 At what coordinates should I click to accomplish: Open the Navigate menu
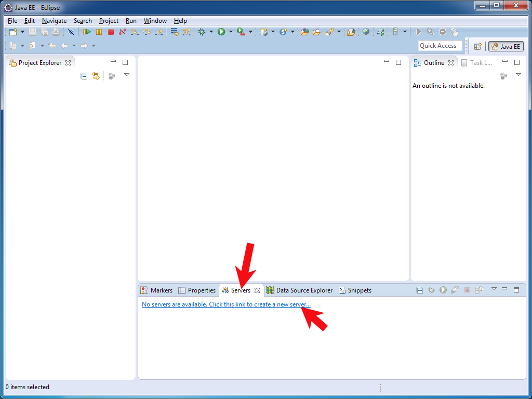tap(54, 21)
